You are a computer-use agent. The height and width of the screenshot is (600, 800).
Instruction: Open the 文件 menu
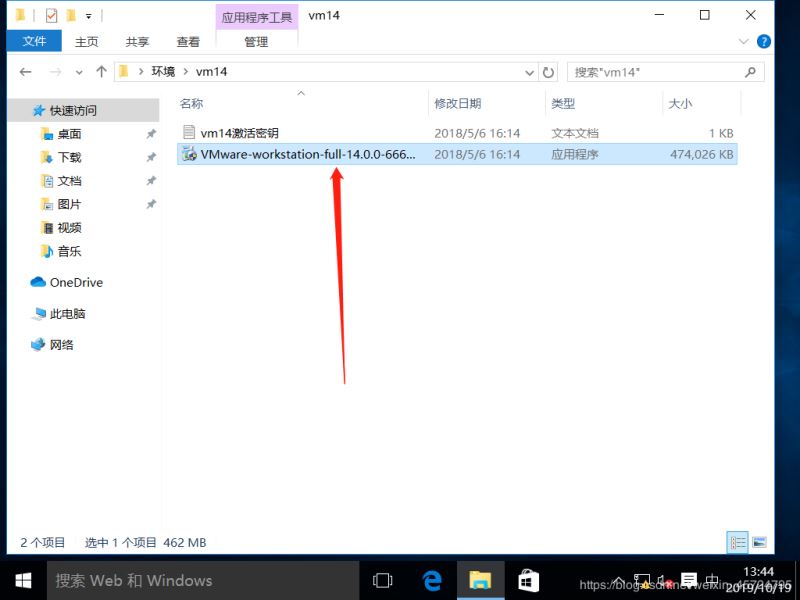[x=34, y=41]
